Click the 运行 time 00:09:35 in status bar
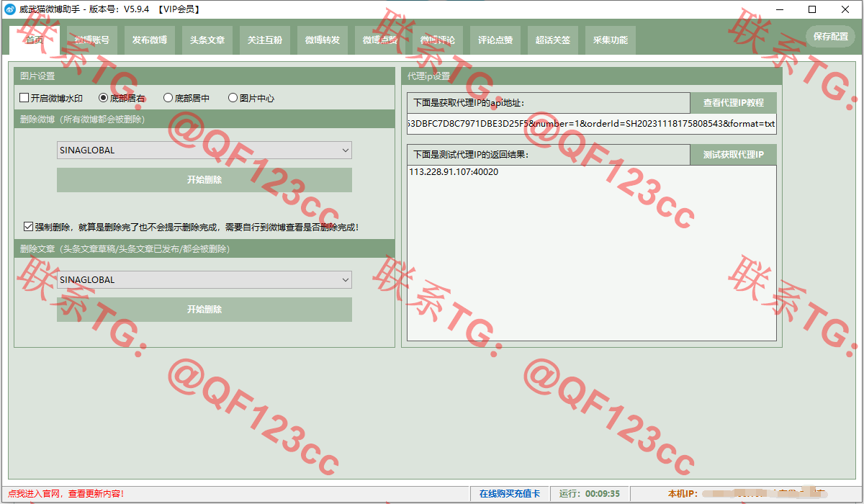This screenshot has height=504, width=864. pyautogui.click(x=590, y=493)
